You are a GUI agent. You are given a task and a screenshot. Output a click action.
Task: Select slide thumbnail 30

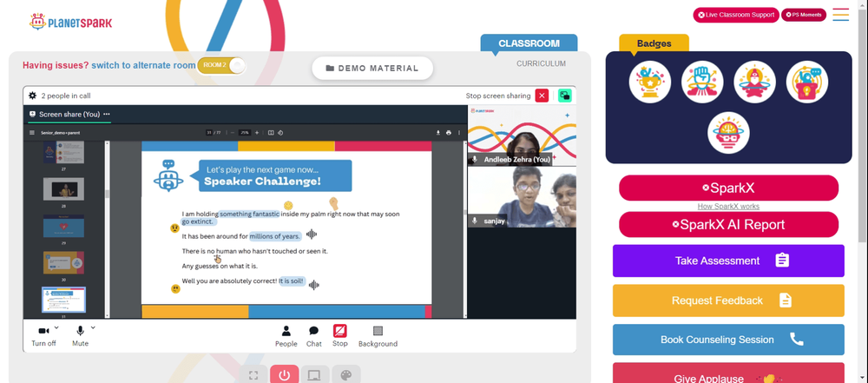pyautogui.click(x=63, y=262)
